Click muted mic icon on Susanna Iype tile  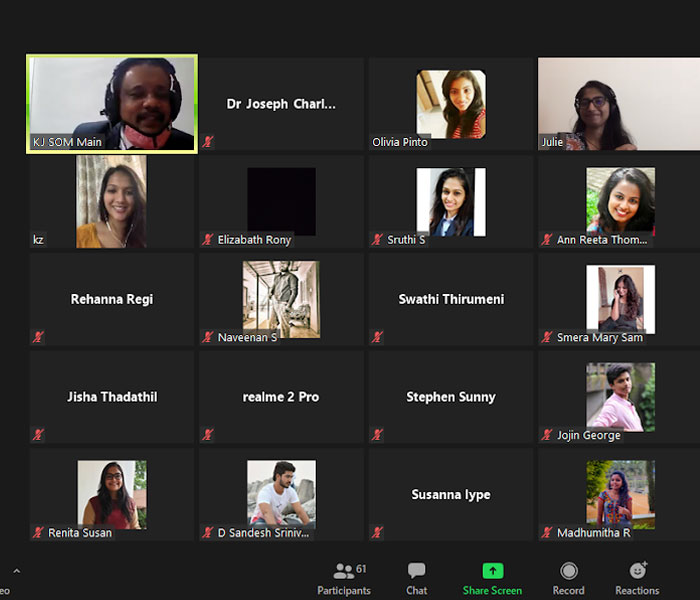pyautogui.click(x=377, y=532)
